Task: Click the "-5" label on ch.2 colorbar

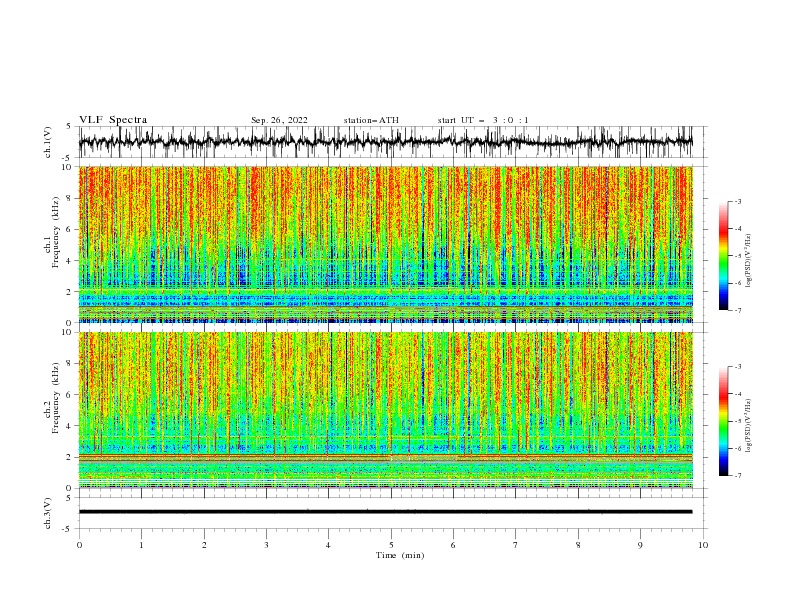Action: click(x=738, y=421)
